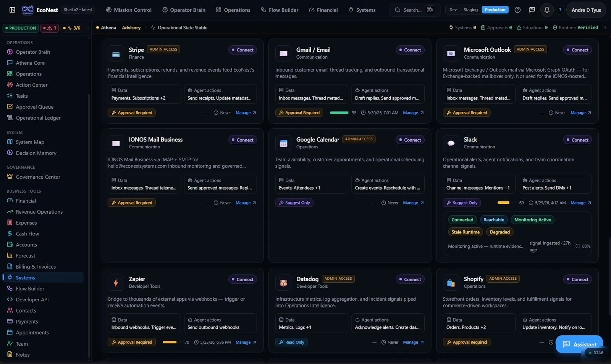Open the Operator Brain top tab
Screen dimensions: 611x364
184,10
